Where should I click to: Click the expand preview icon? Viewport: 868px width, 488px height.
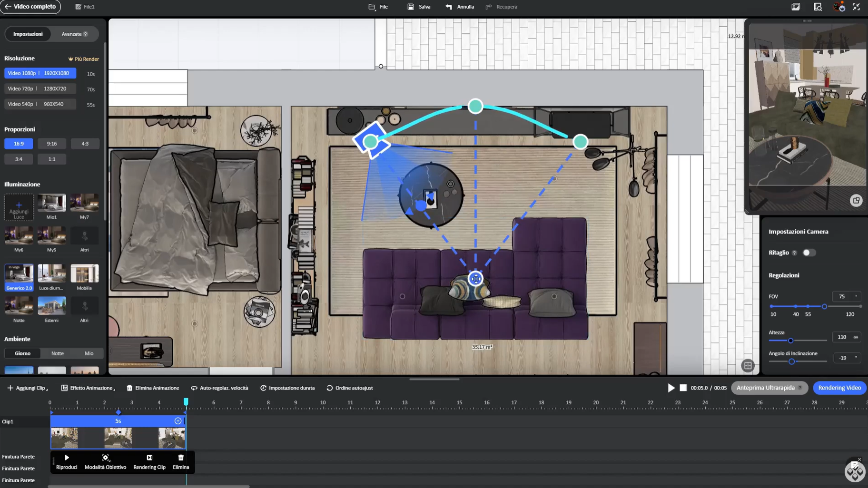click(856, 200)
